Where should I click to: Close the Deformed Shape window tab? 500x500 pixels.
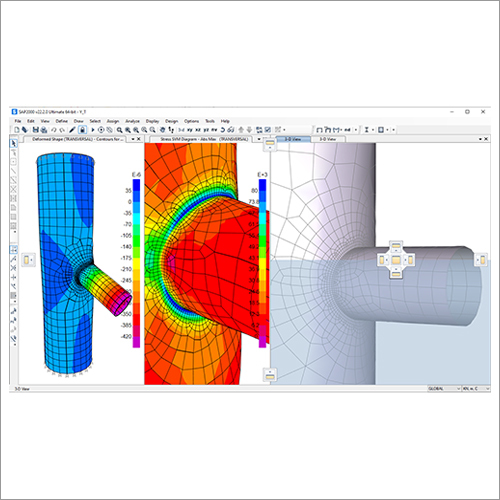(139, 139)
